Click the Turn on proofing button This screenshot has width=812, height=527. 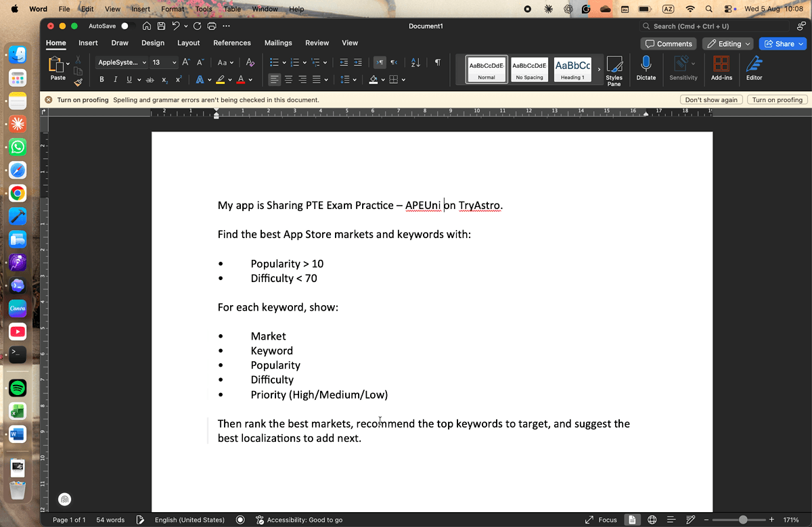777,99
